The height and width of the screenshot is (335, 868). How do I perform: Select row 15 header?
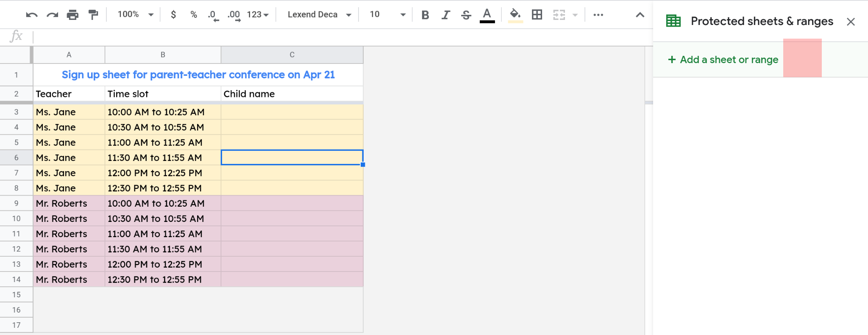[16, 295]
